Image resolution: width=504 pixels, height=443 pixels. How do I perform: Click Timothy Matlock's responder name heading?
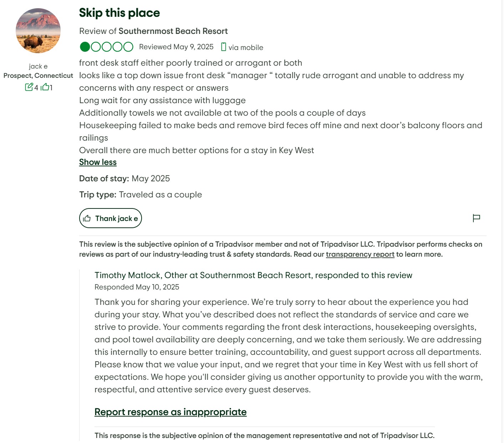[x=253, y=275]
